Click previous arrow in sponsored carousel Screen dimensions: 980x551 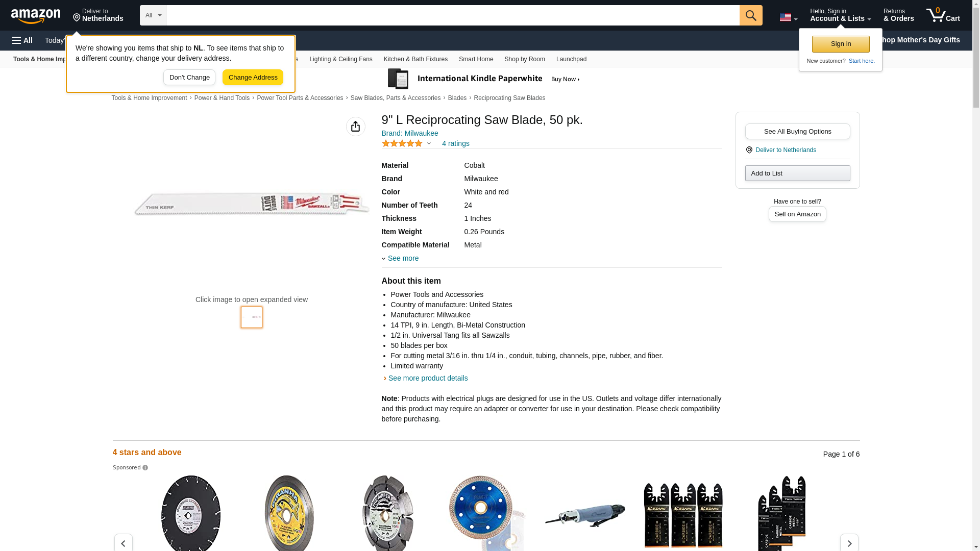[124, 543]
